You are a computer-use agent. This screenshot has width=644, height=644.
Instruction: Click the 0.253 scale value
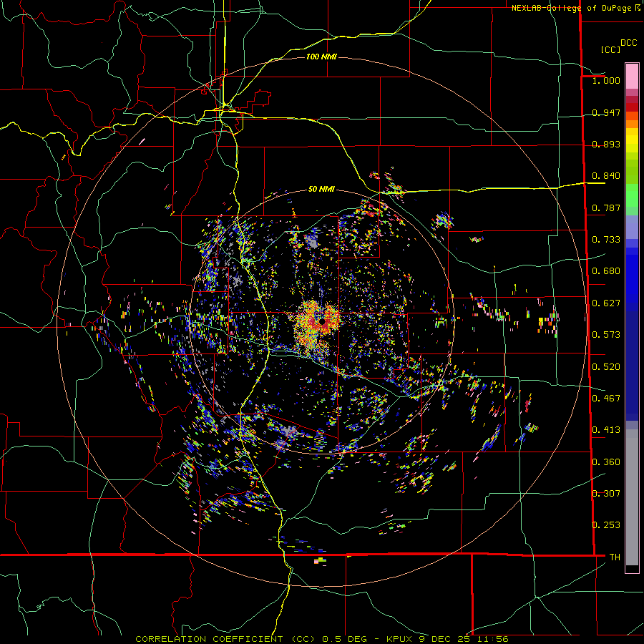click(606, 525)
